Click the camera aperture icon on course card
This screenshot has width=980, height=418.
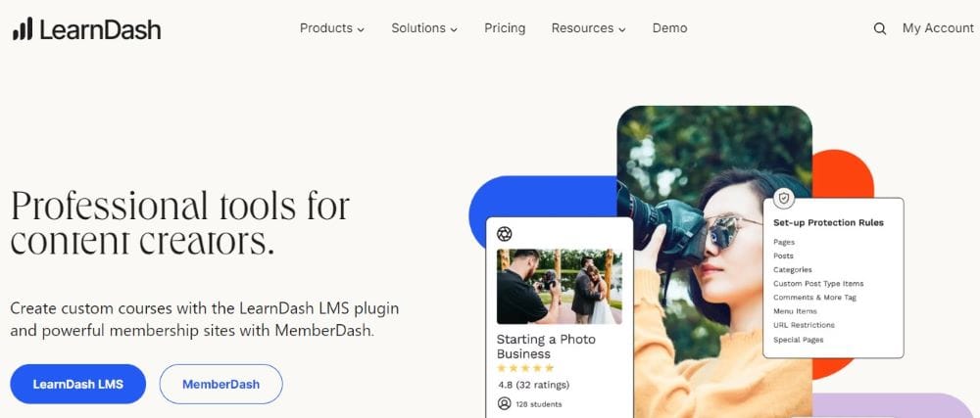click(x=504, y=234)
